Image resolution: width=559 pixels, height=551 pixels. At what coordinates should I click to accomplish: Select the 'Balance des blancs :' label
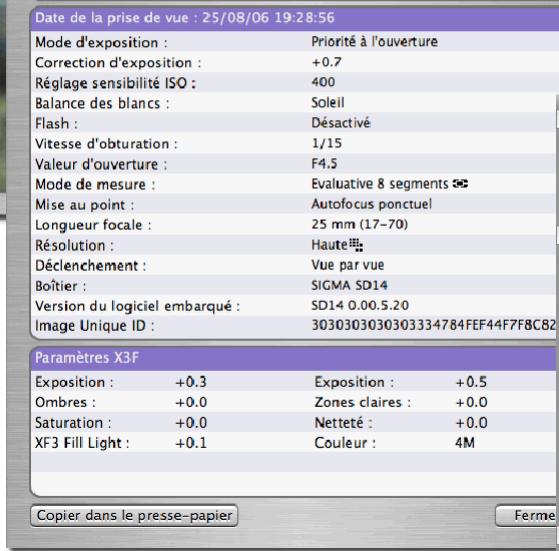click(x=102, y=104)
